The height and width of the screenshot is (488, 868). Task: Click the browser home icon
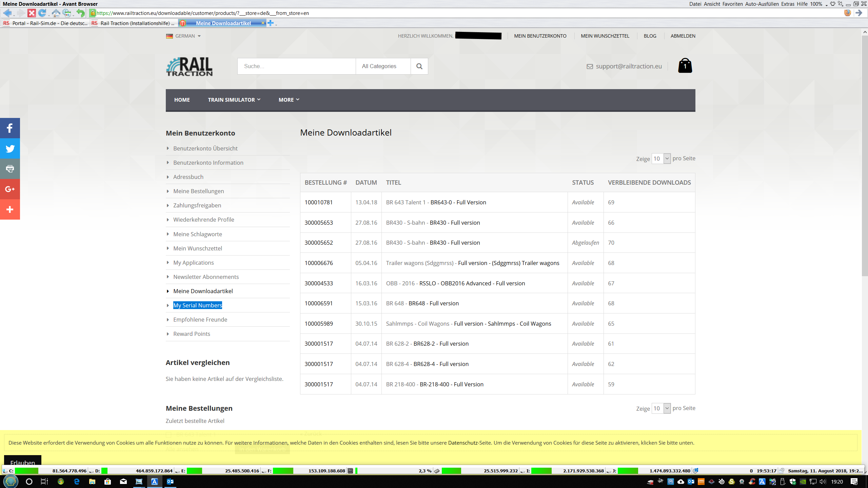(56, 13)
